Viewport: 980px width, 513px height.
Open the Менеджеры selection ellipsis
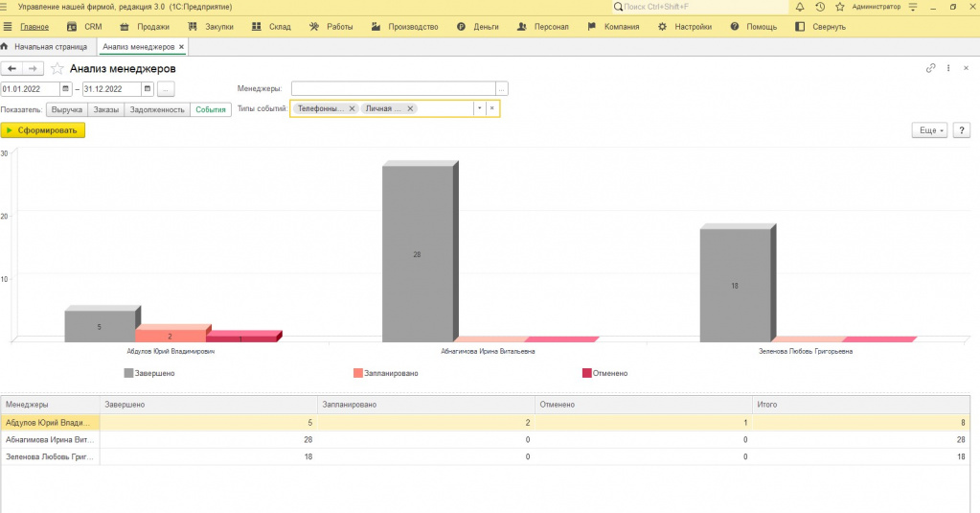(501, 89)
